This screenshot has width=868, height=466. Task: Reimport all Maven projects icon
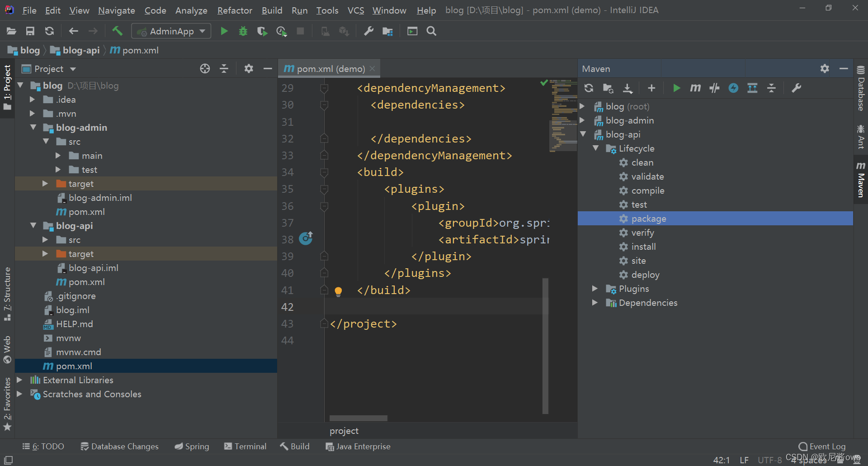(x=589, y=88)
